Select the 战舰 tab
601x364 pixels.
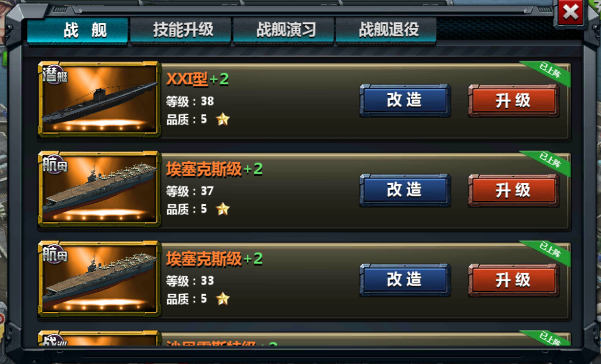click(x=77, y=31)
